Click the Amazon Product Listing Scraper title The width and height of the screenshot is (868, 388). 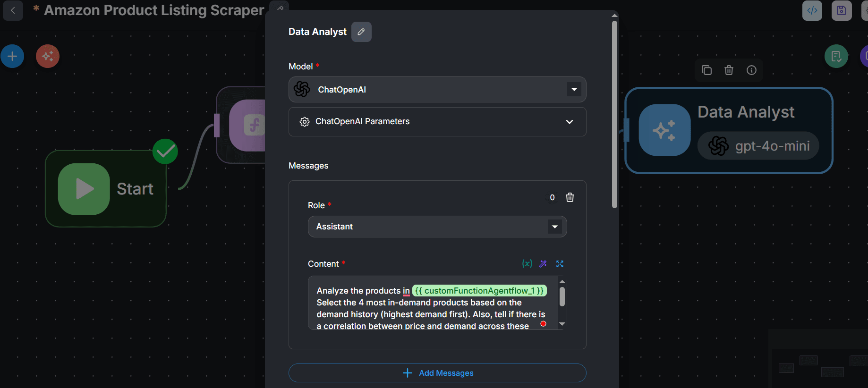coord(154,10)
